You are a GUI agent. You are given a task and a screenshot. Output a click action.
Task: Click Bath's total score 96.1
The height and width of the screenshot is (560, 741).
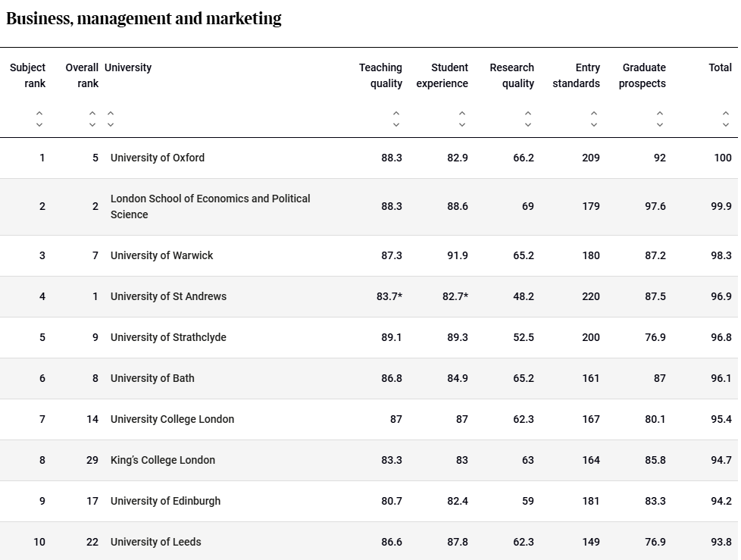tap(721, 379)
